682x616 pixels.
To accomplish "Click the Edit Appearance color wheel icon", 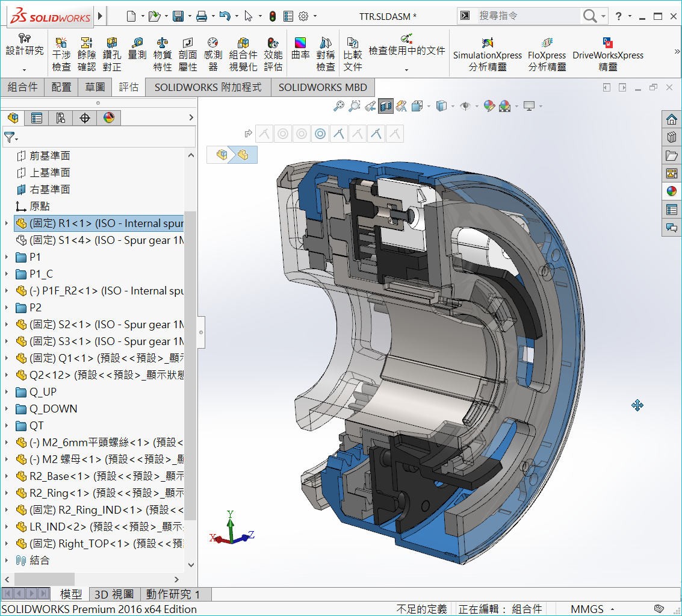I will 489,107.
